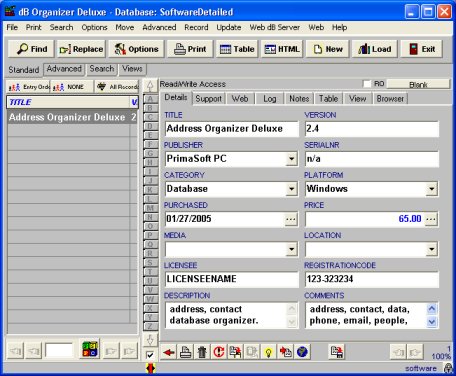Screen dimensions: 456x376
Task: Switch to Table view via toolbar button
Action: pos(237,49)
